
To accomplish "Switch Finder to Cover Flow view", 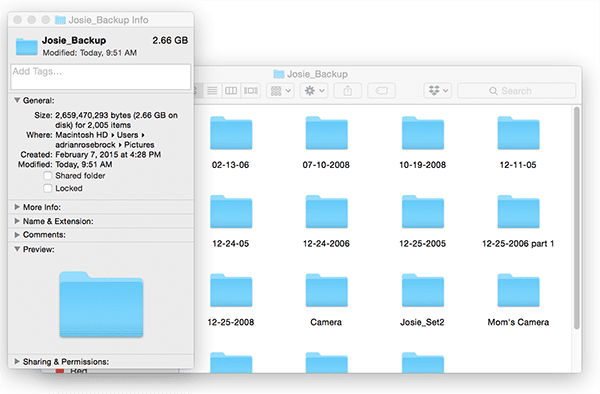I will (251, 91).
